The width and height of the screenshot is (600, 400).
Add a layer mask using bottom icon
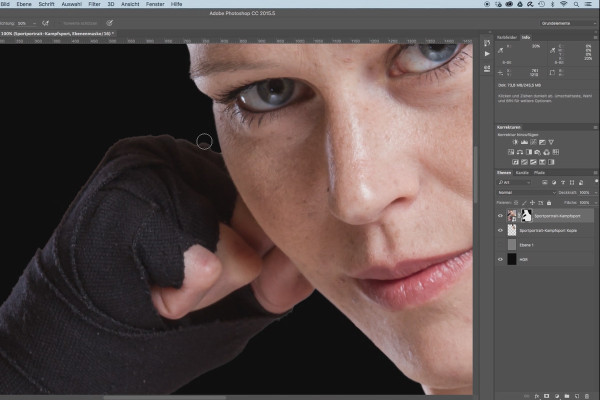pyautogui.click(x=547, y=396)
